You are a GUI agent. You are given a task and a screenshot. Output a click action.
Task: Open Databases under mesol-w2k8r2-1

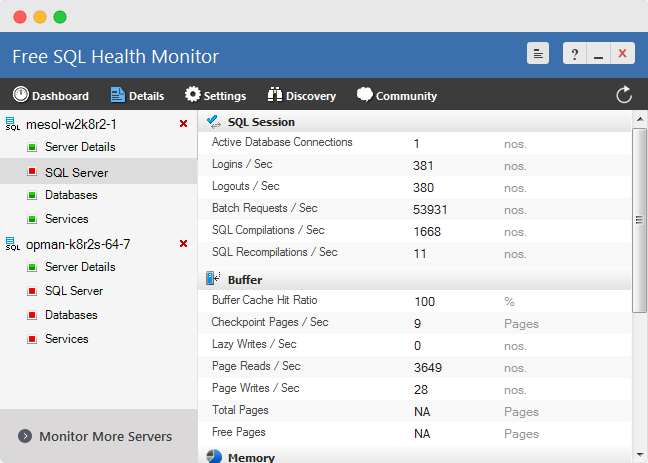coord(71,195)
